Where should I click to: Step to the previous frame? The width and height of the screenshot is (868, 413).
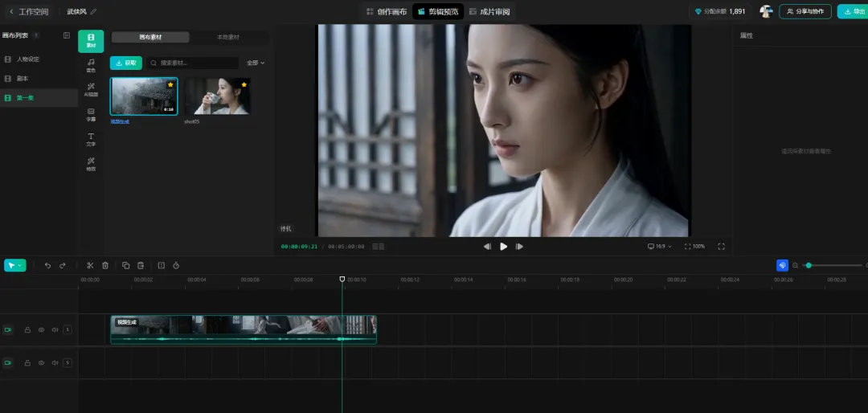click(x=487, y=247)
